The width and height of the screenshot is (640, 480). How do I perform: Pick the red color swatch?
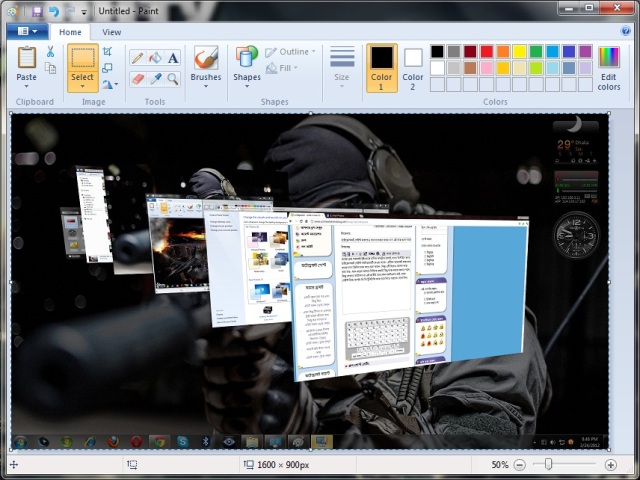pos(487,51)
